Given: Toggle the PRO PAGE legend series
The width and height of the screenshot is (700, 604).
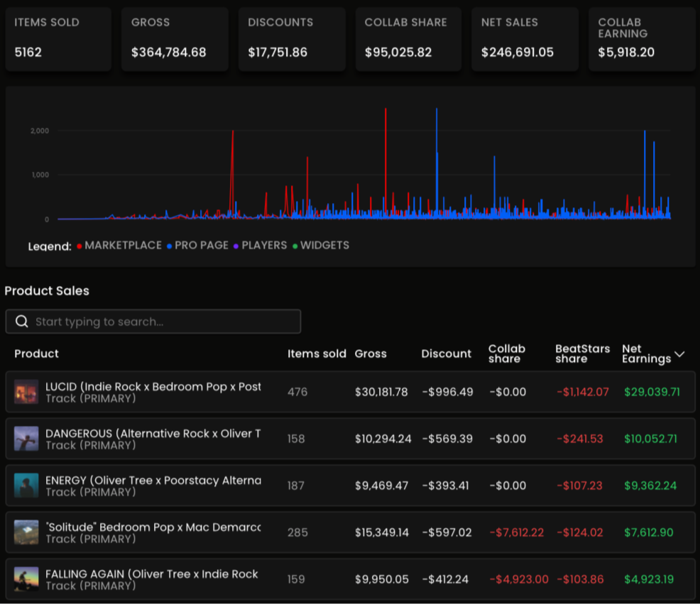Looking at the screenshot, I should 201,246.
